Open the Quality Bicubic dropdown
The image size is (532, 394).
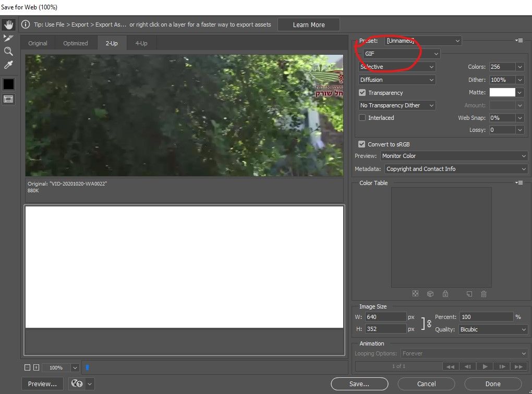(493, 329)
